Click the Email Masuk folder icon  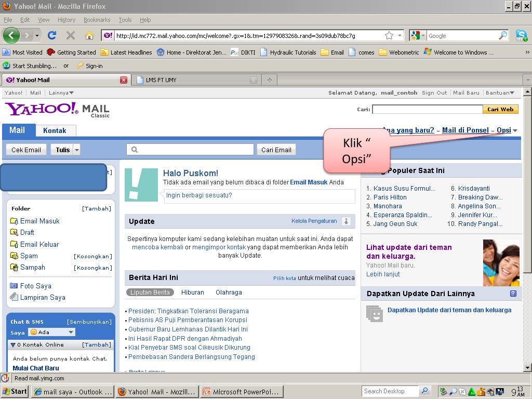click(14, 221)
